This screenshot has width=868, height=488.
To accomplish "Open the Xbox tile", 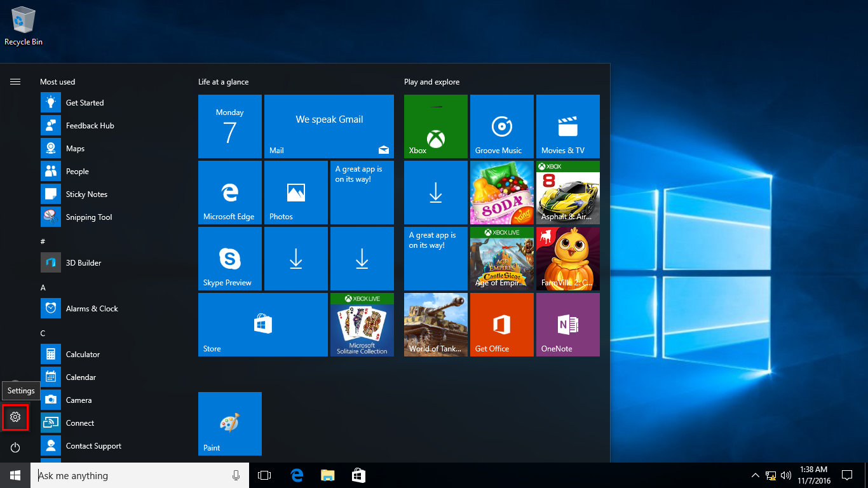I will point(436,126).
